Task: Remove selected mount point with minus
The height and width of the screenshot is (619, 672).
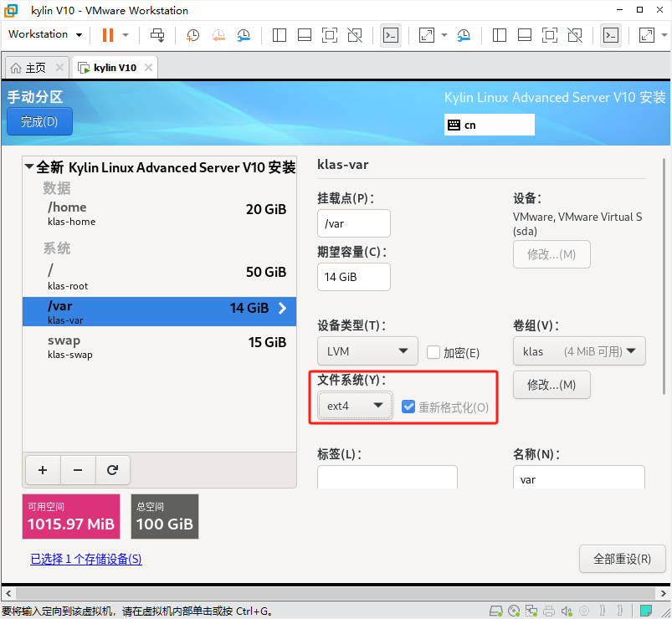Action: pyautogui.click(x=78, y=470)
